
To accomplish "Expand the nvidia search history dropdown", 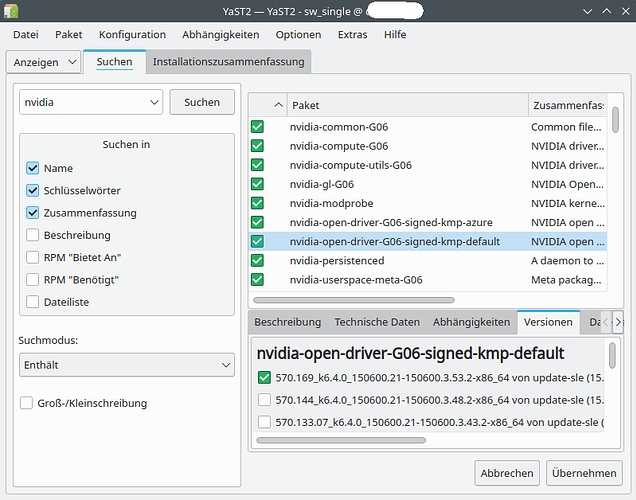I will tap(154, 102).
